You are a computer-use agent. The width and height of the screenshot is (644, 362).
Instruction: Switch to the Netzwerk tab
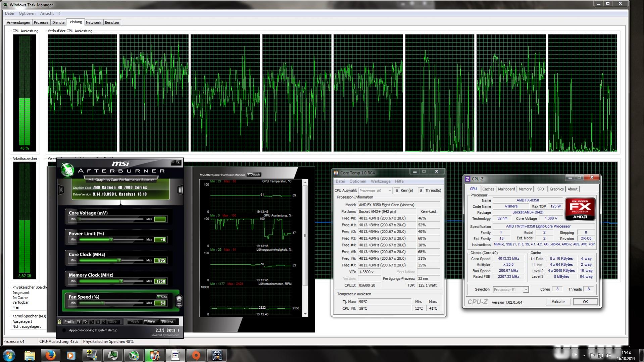[x=93, y=22]
